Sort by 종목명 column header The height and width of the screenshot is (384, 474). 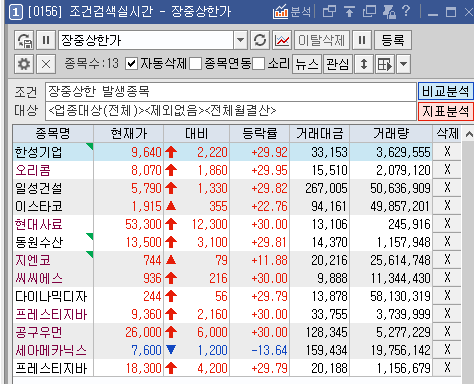point(53,134)
